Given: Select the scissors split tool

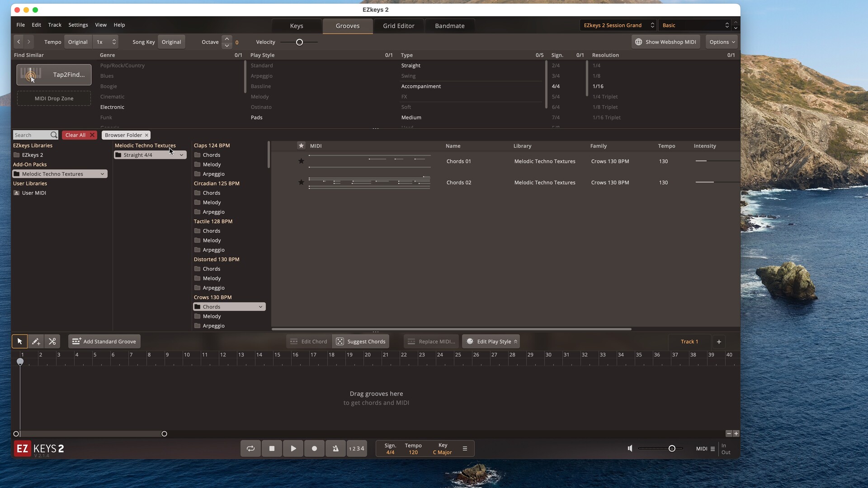Looking at the screenshot, I should click(x=52, y=342).
